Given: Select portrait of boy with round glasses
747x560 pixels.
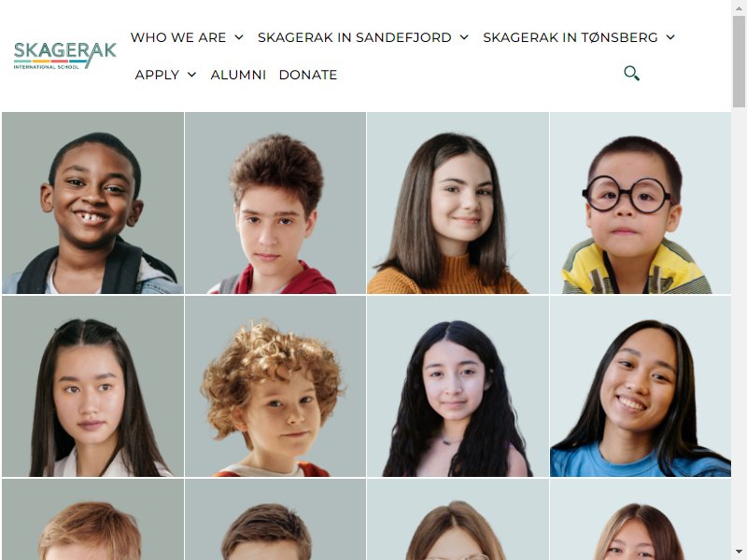Looking at the screenshot, I should [x=641, y=203].
